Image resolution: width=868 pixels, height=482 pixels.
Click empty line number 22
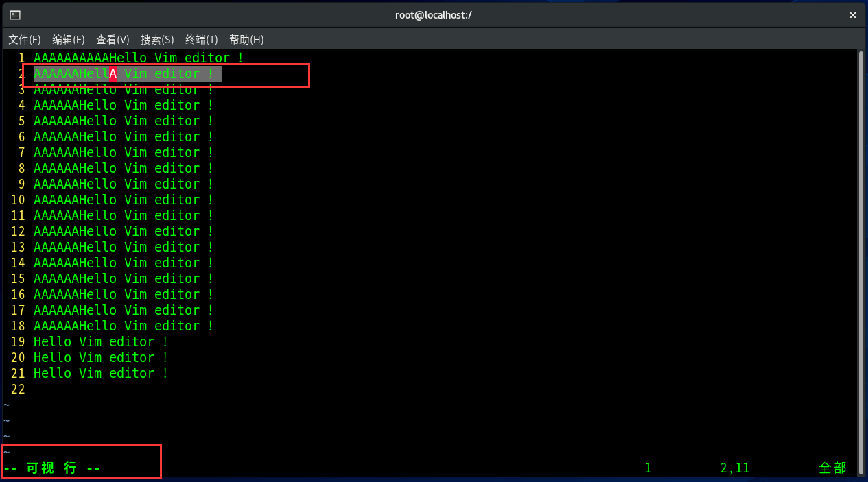point(18,389)
